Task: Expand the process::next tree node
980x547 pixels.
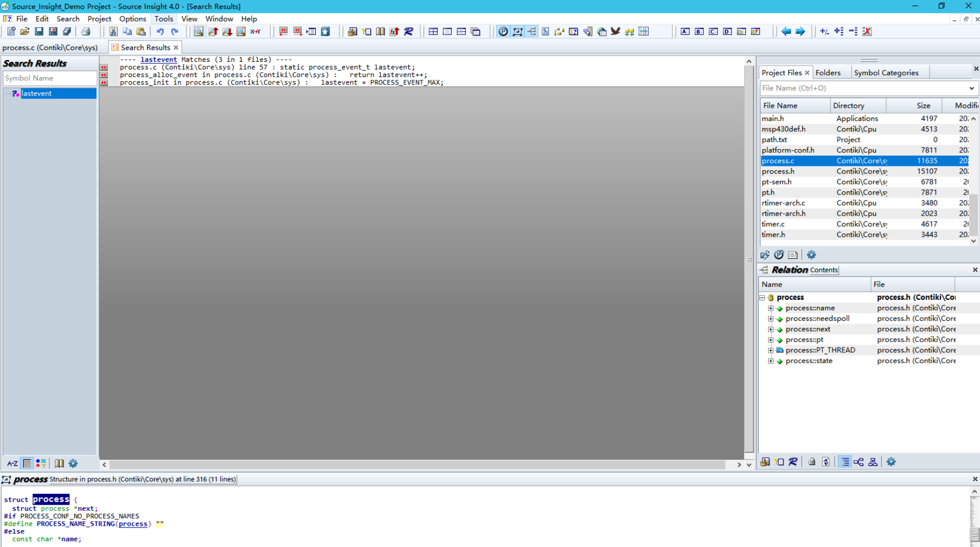Action: 771,329
